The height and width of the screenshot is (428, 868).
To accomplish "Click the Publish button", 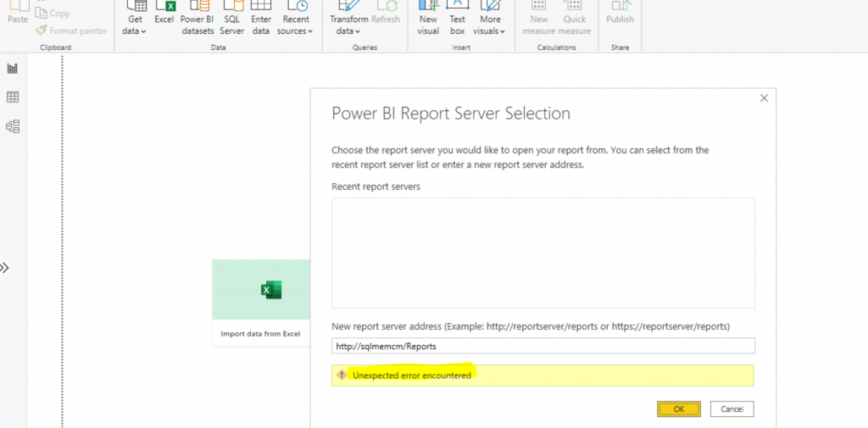I will pyautogui.click(x=620, y=14).
